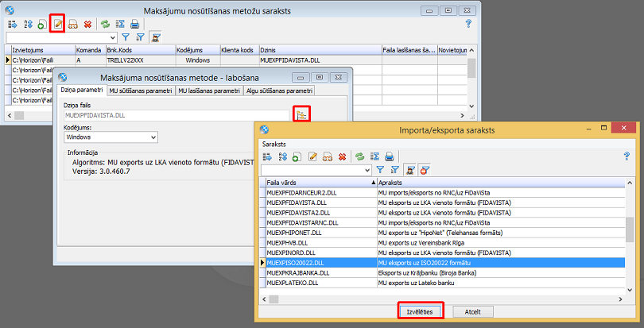644x328 pixels.
Task: Click the green refresh icon in Importa/eksporta toolbar
Action: tap(359, 156)
